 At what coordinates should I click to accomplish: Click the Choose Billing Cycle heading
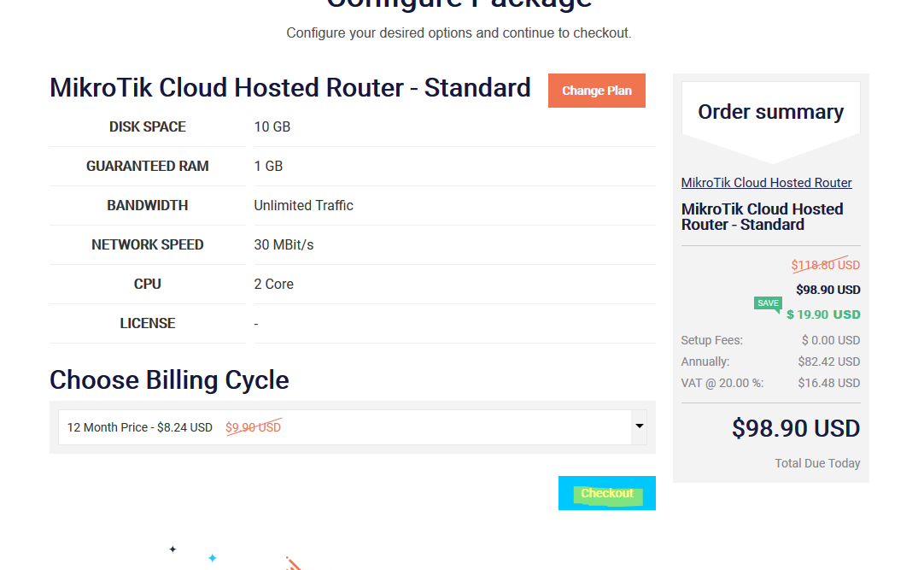pyautogui.click(x=169, y=380)
